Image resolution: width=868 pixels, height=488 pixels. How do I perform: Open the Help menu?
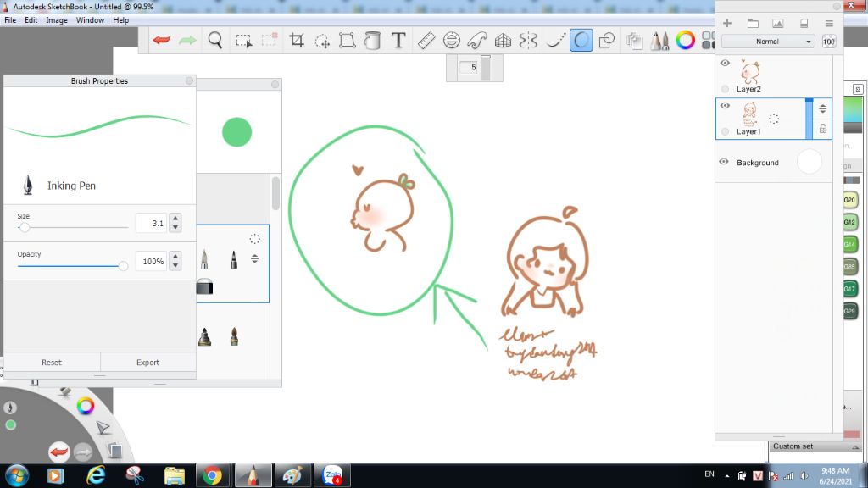tap(120, 20)
